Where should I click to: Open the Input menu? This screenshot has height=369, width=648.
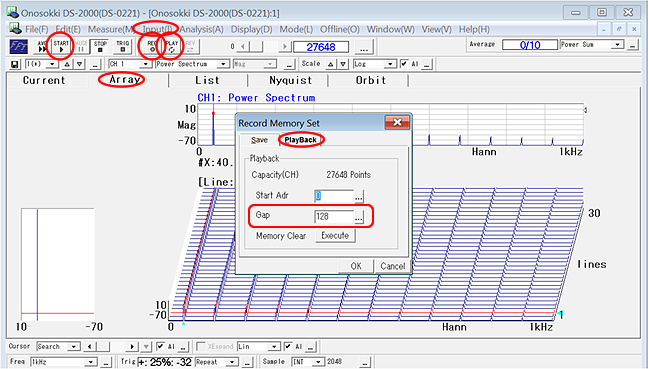pyautogui.click(x=158, y=29)
